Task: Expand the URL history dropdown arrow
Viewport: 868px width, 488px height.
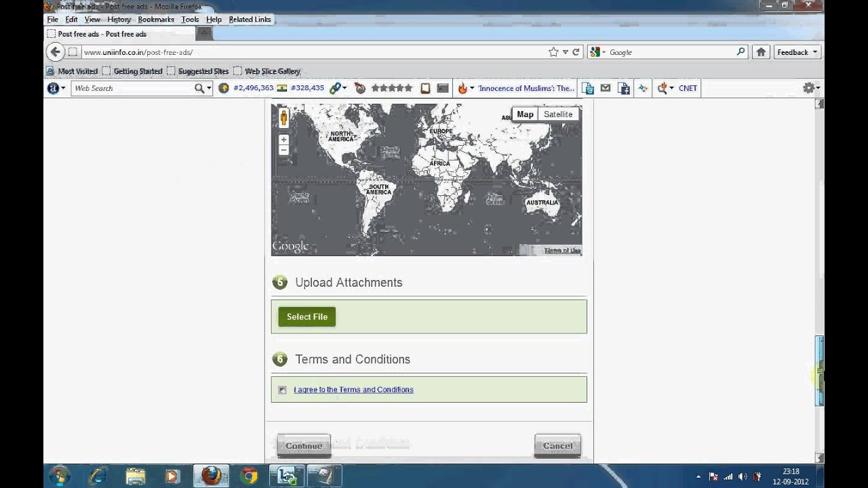Action: (565, 52)
